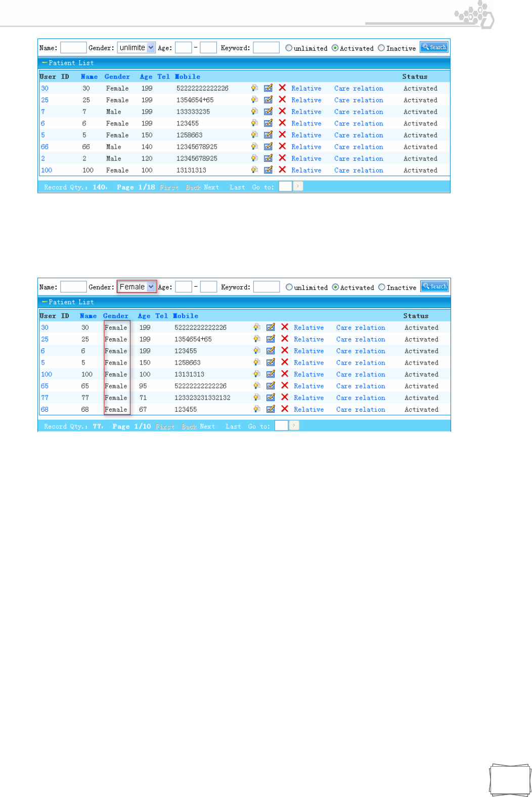Sort by Mobile header in the 140-record list

(188, 76)
